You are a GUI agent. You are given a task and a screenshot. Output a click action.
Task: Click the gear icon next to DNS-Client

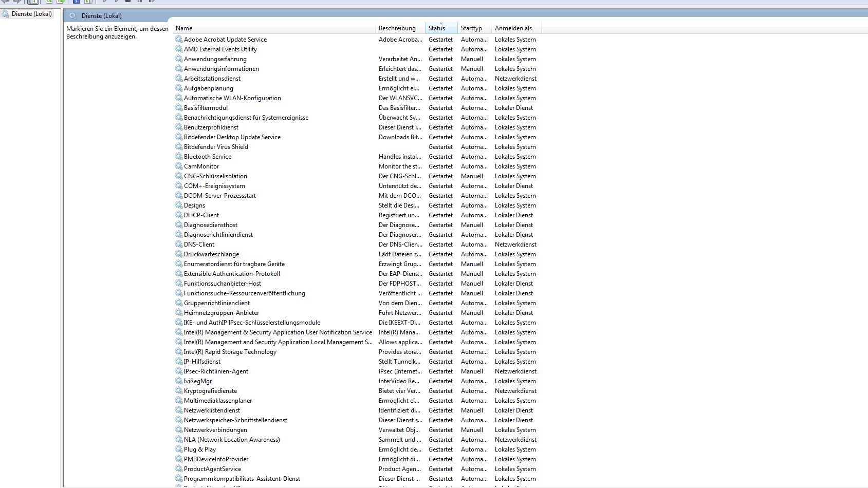coord(179,245)
